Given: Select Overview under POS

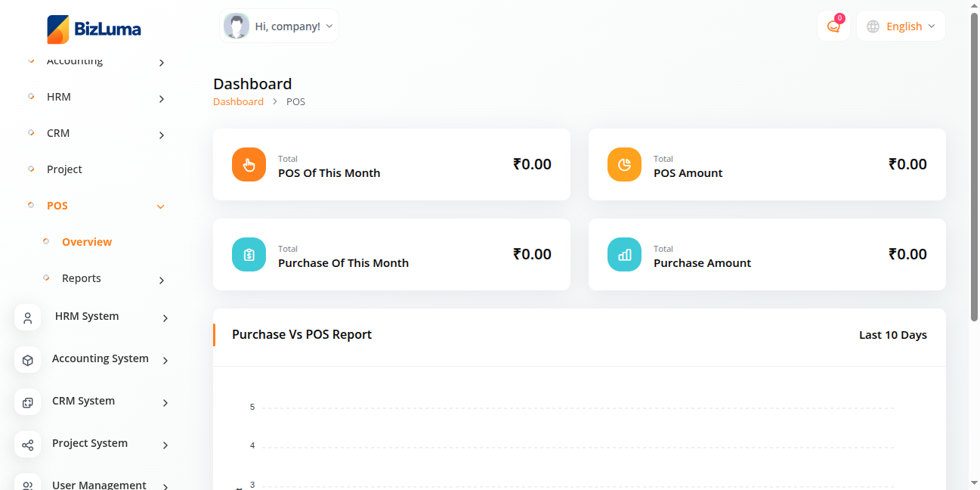Looking at the screenshot, I should 87,242.
